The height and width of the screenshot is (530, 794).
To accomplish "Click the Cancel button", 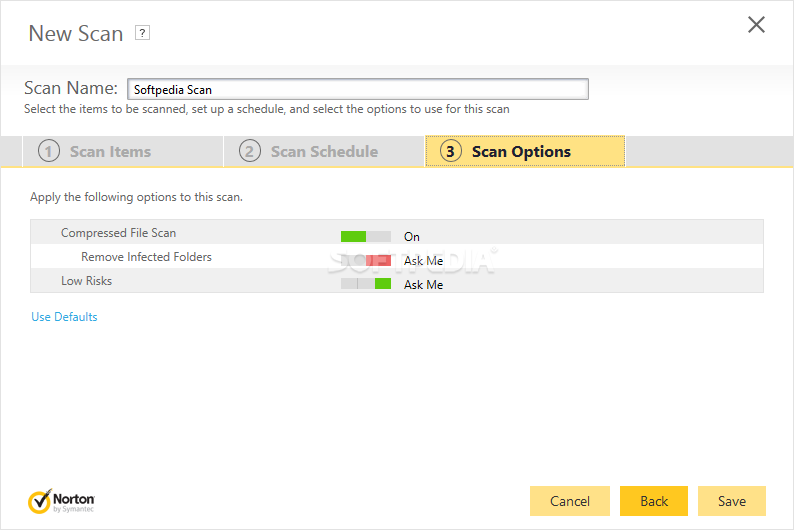I will point(570,501).
